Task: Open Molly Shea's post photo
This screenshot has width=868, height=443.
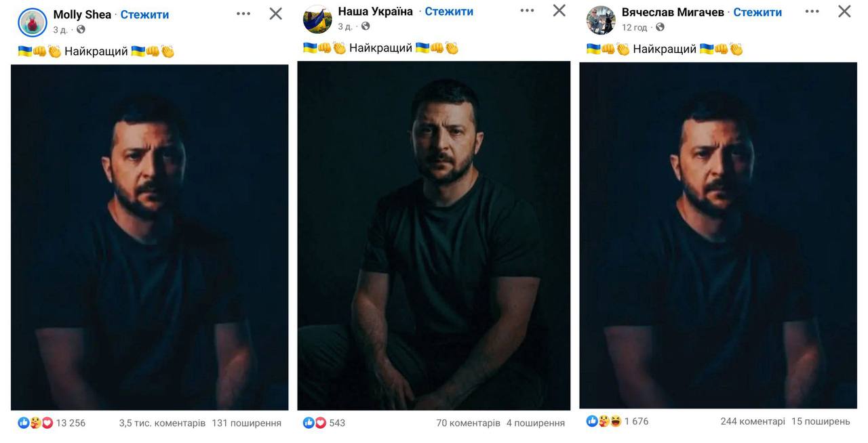Action: pyautogui.click(x=149, y=237)
